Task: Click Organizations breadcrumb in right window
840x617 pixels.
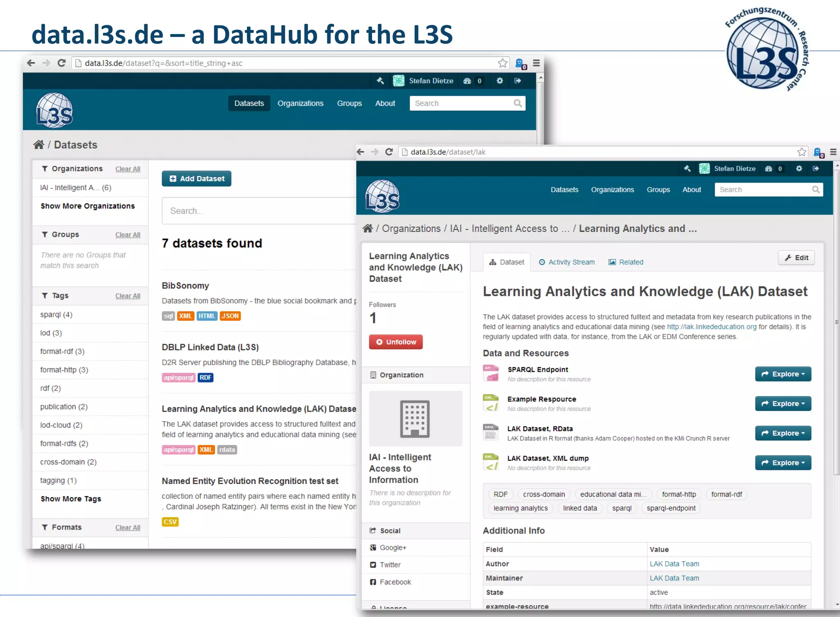Action: (411, 228)
